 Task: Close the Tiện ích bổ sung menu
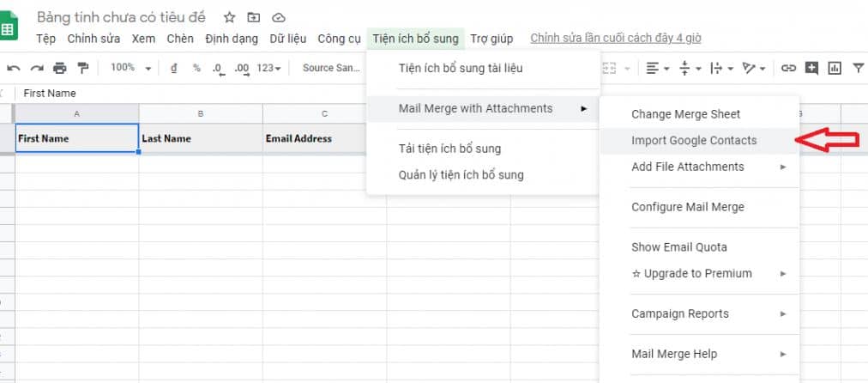tap(416, 39)
